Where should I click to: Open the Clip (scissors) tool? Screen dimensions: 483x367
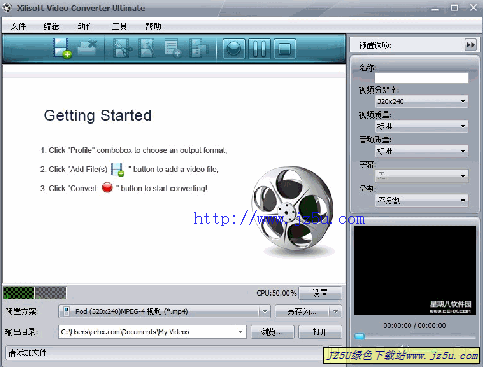[x=122, y=48]
